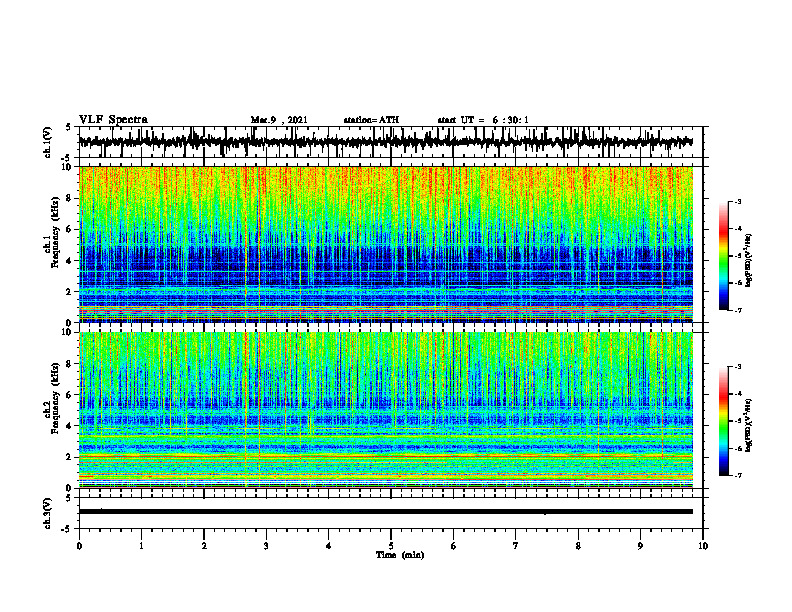
Task: Click the '-7' label on ch.2 color bar
Action: point(738,476)
